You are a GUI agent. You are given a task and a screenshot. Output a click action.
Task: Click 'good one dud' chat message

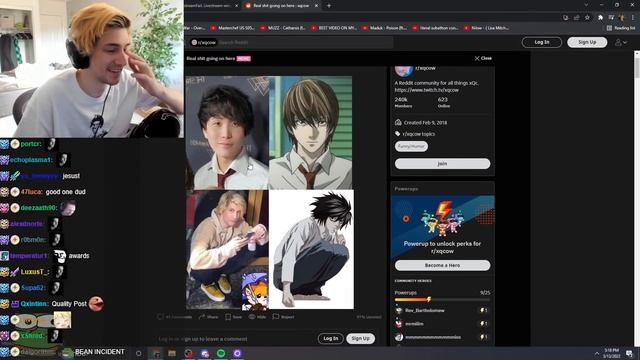(x=66, y=192)
